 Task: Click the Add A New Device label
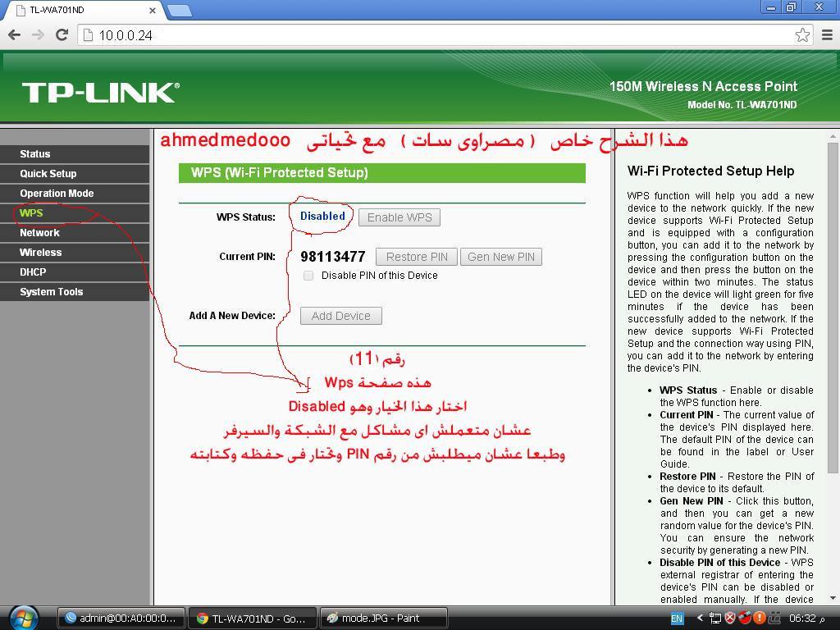[232, 316]
